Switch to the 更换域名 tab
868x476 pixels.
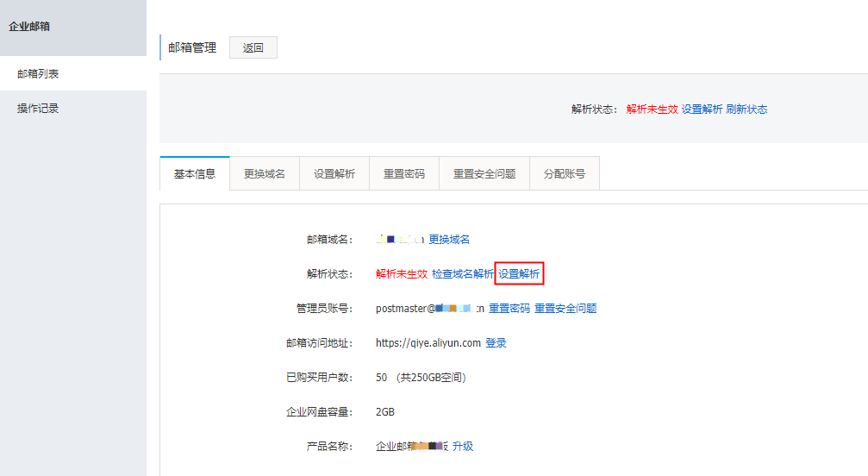(x=265, y=173)
